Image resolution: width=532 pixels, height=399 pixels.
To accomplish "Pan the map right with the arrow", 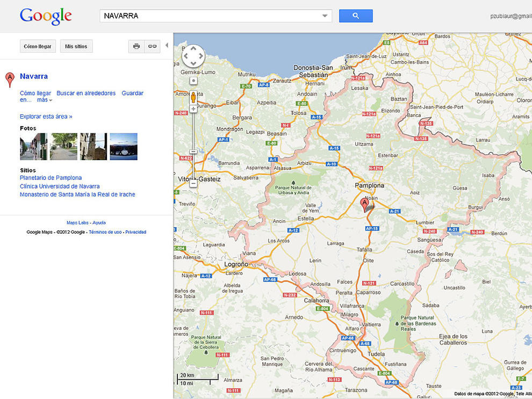I will coord(201,56).
